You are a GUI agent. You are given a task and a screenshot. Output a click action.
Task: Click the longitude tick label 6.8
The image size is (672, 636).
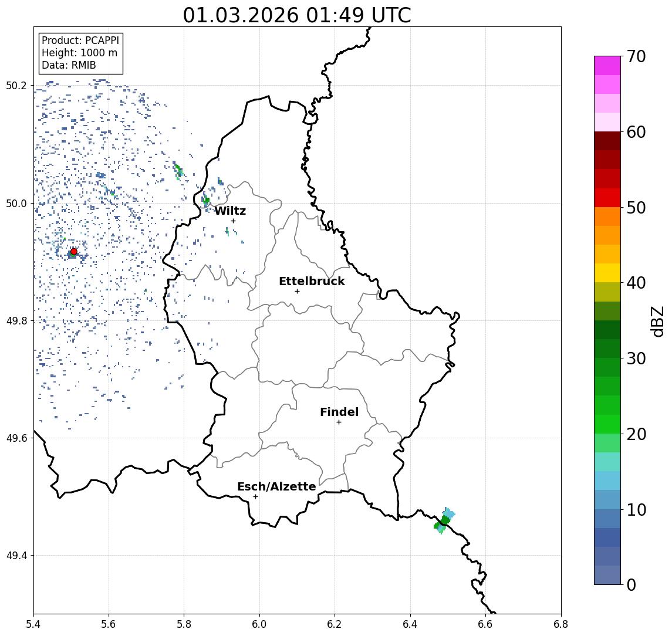(x=560, y=624)
